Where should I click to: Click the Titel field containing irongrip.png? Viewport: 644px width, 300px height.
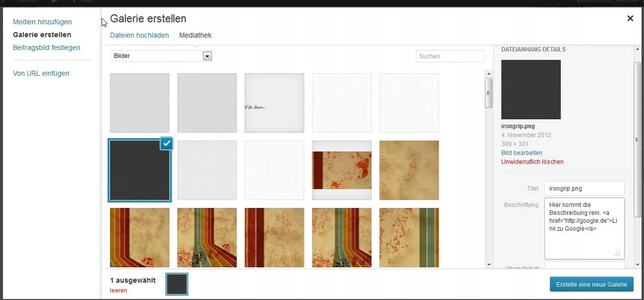585,189
